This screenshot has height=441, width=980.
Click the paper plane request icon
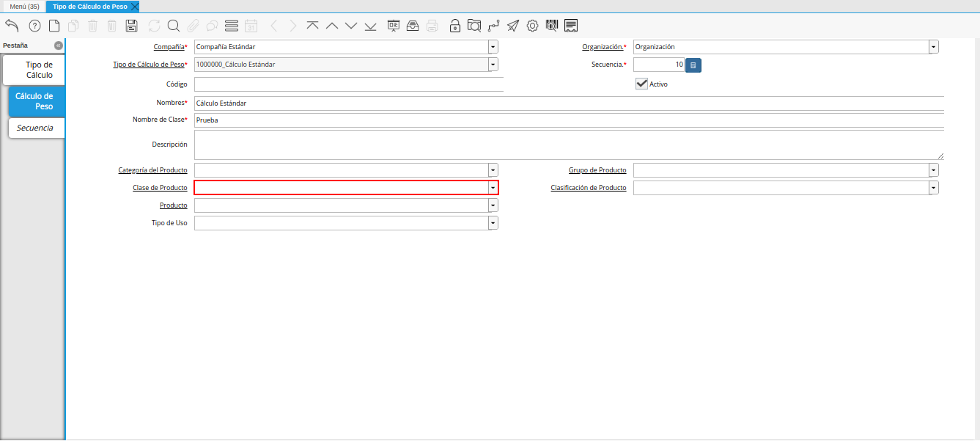tap(513, 26)
